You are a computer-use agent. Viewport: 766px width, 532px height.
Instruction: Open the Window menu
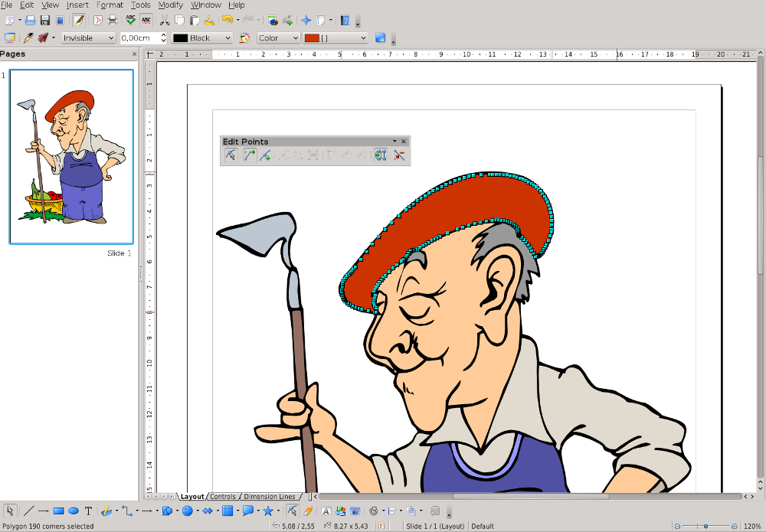205,5
